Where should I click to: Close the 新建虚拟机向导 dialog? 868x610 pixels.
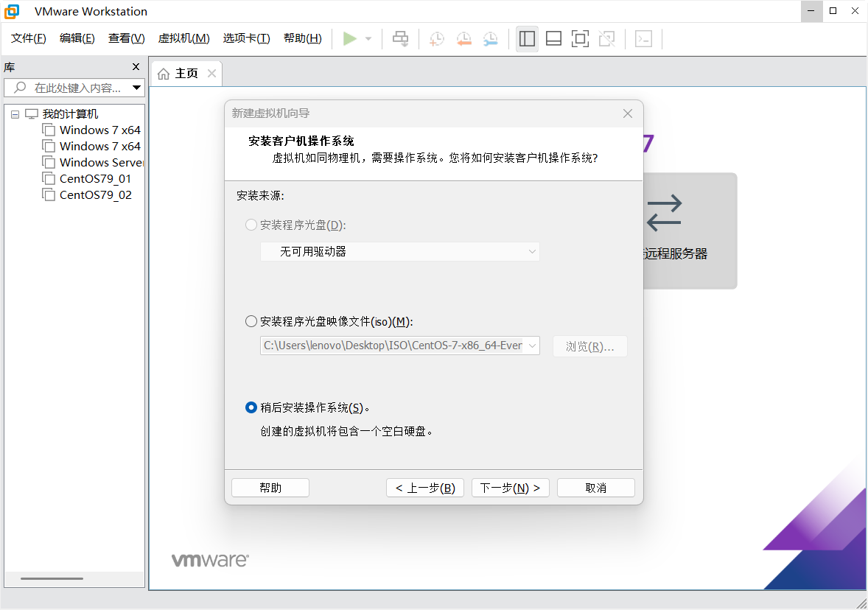coord(627,113)
